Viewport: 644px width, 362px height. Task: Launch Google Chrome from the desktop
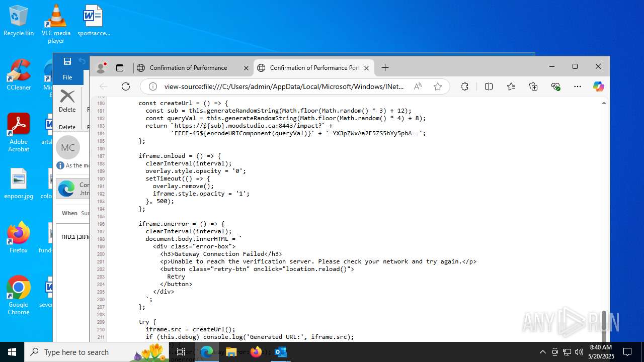click(19, 296)
